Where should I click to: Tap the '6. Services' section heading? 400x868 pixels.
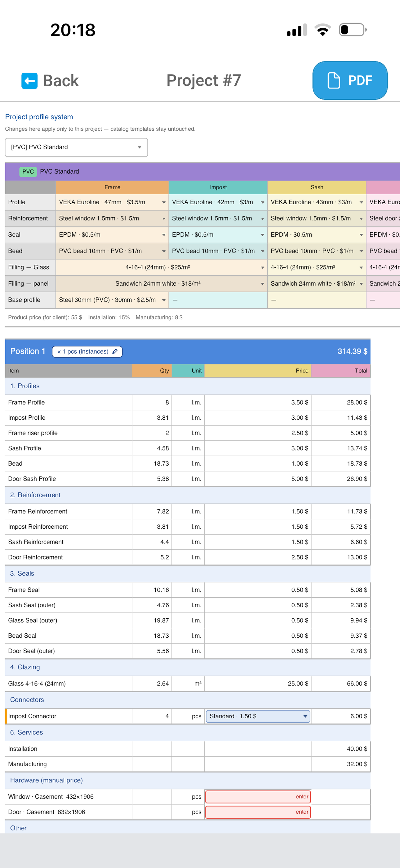coord(27,733)
